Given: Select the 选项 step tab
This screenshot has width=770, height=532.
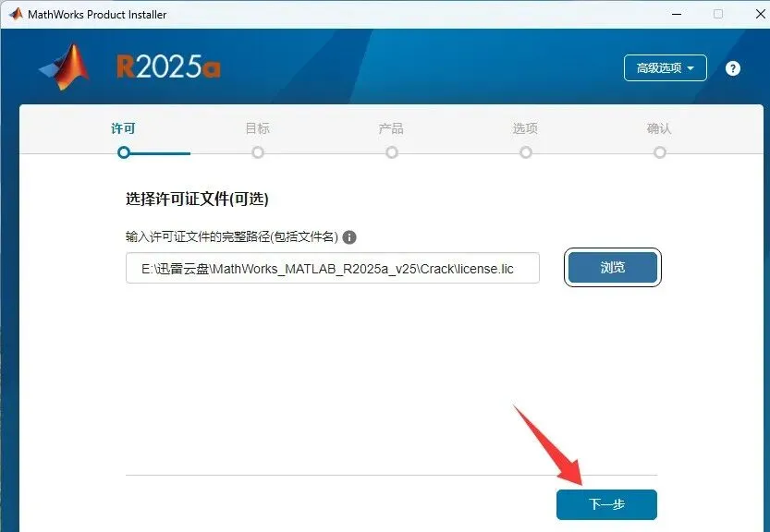Looking at the screenshot, I should point(525,128).
